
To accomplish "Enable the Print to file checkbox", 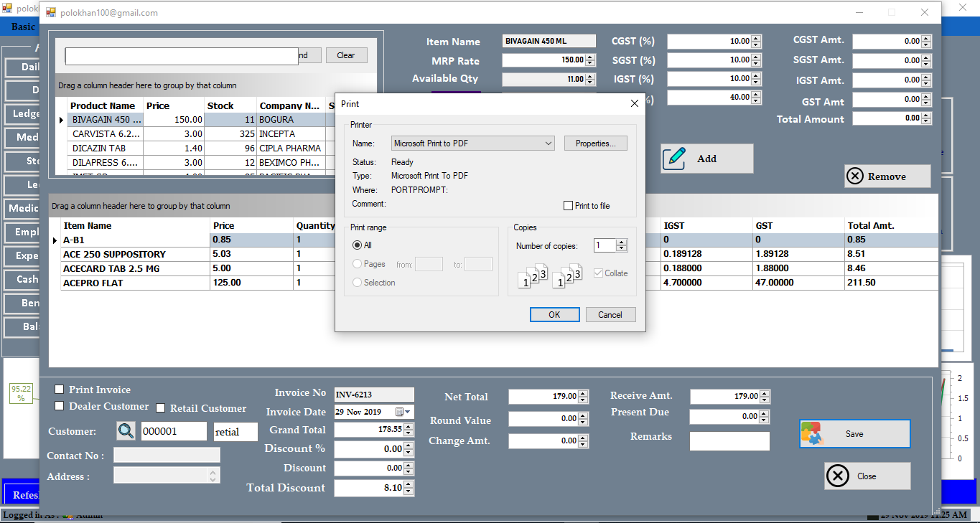I will (569, 206).
